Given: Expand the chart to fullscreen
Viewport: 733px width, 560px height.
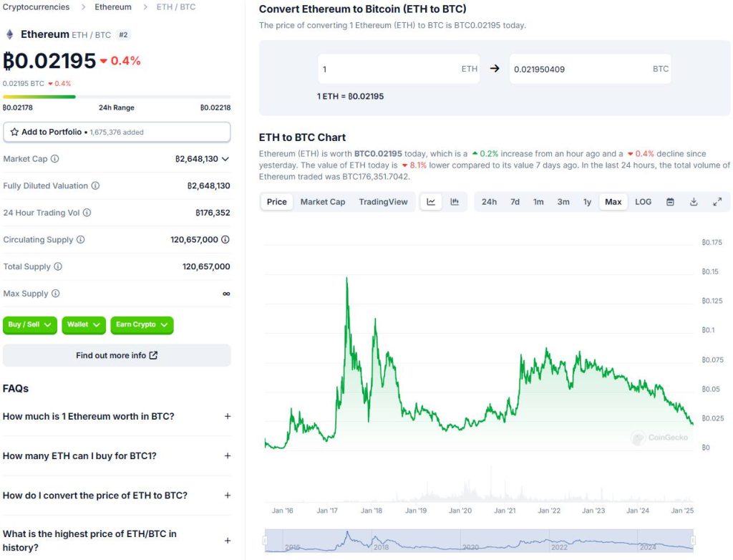Looking at the screenshot, I should pos(717,202).
